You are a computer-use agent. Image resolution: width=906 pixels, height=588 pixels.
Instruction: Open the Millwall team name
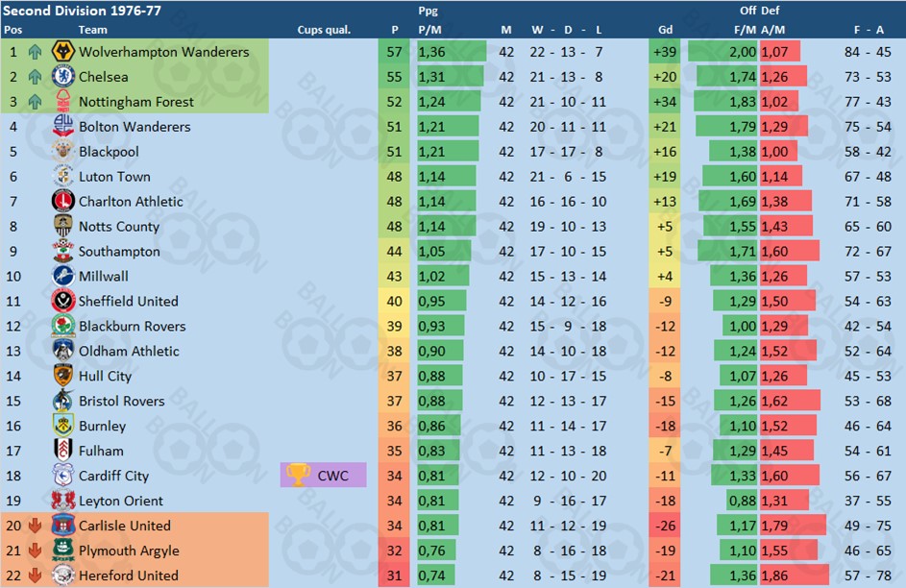(104, 276)
